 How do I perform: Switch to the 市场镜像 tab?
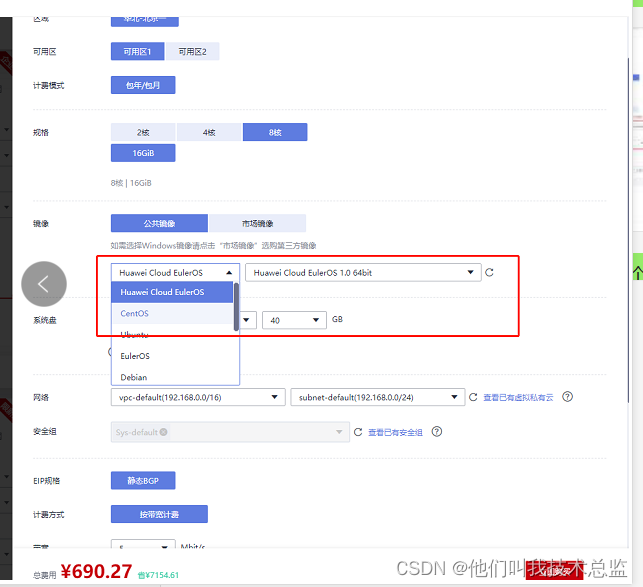click(258, 223)
